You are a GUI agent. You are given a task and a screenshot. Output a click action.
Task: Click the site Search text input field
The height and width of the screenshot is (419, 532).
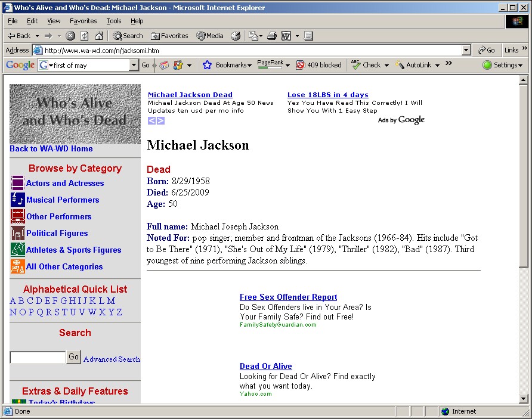(x=38, y=357)
